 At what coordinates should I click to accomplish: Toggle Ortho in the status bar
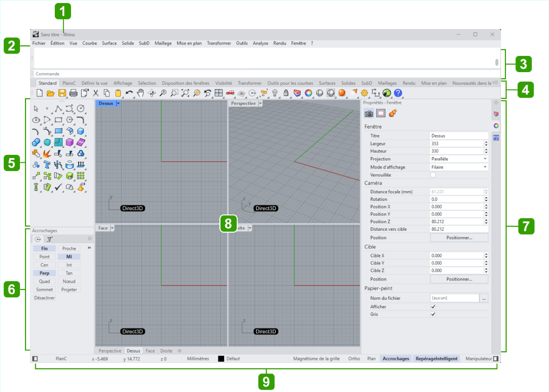click(x=354, y=359)
